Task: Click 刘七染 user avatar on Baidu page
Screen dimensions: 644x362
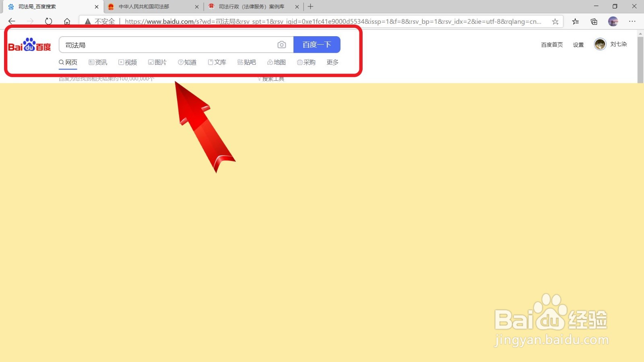Action: click(600, 44)
